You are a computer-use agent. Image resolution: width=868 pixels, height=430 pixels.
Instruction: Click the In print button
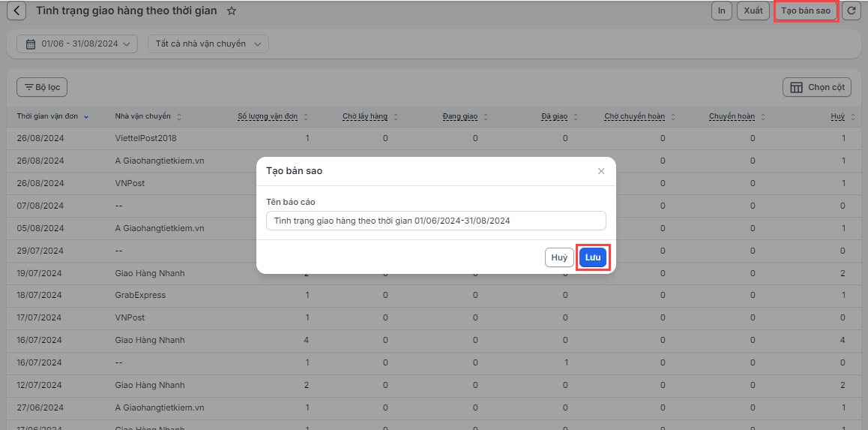(721, 11)
